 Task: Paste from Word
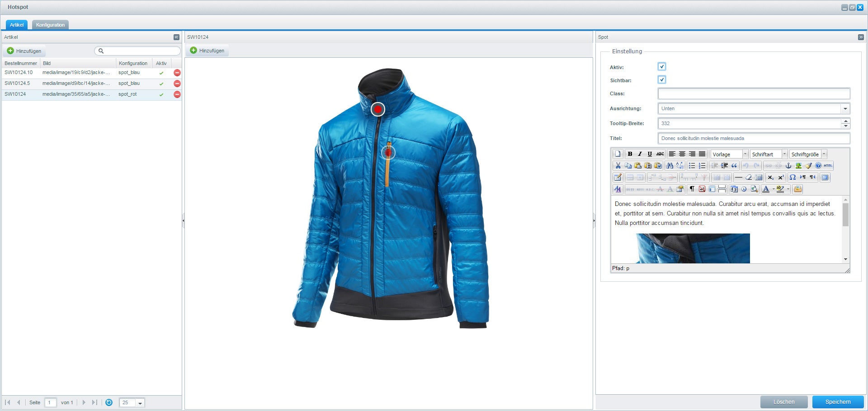658,166
